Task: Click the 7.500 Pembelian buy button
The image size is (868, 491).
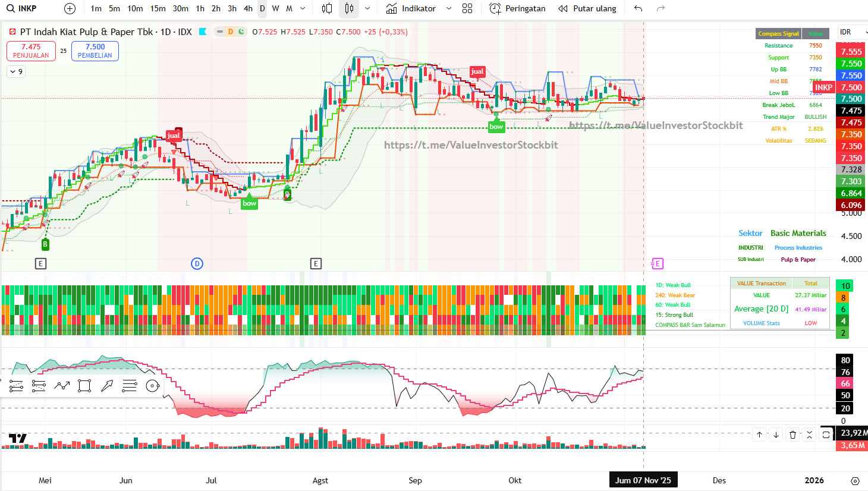Action: tap(95, 51)
